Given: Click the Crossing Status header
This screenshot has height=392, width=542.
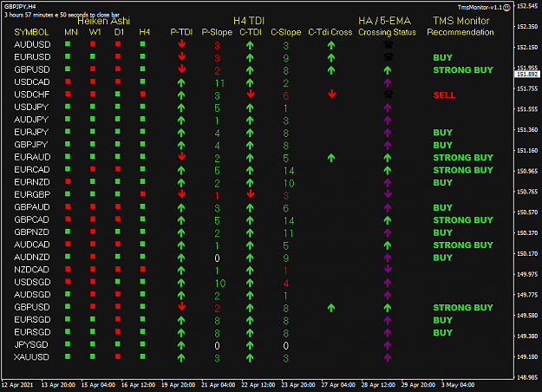Looking at the screenshot, I should pos(387,32).
